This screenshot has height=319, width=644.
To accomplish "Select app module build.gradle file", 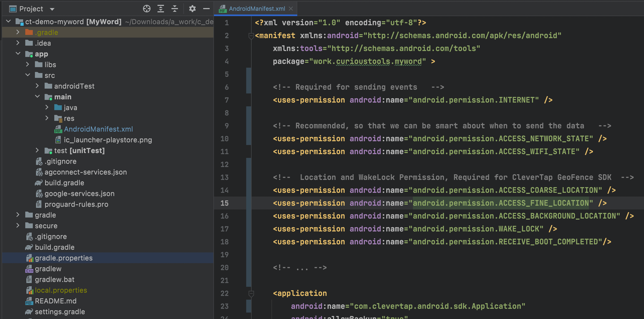I will [x=64, y=183].
